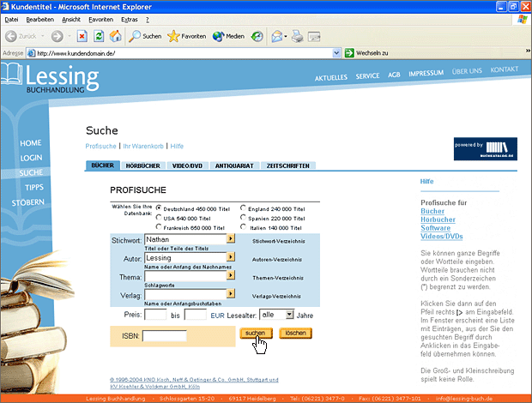Click the löschen button

pyautogui.click(x=295, y=334)
